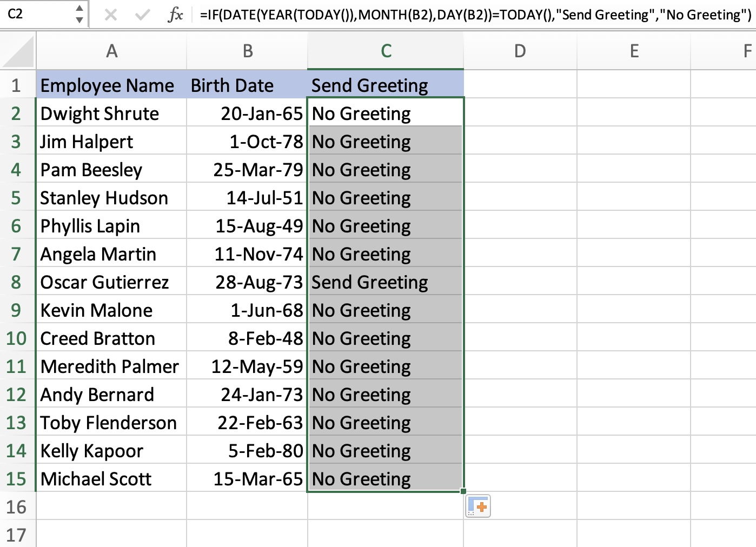The image size is (756, 547).
Task: Select cell with Oscar Gutierrez
Action: coord(111,282)
